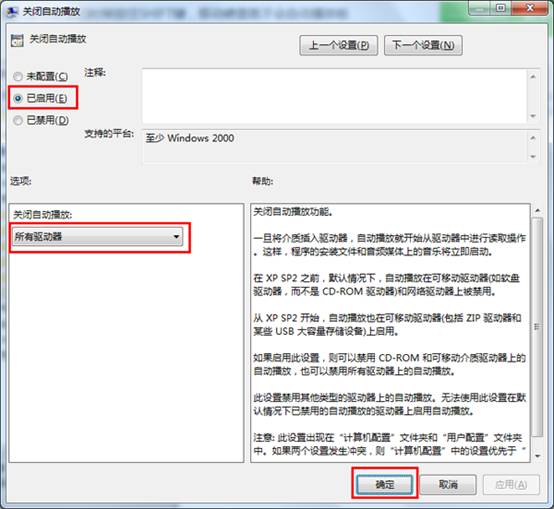
Task: Select the 已禁用(D) radio button
Action: tap(18, 120)
